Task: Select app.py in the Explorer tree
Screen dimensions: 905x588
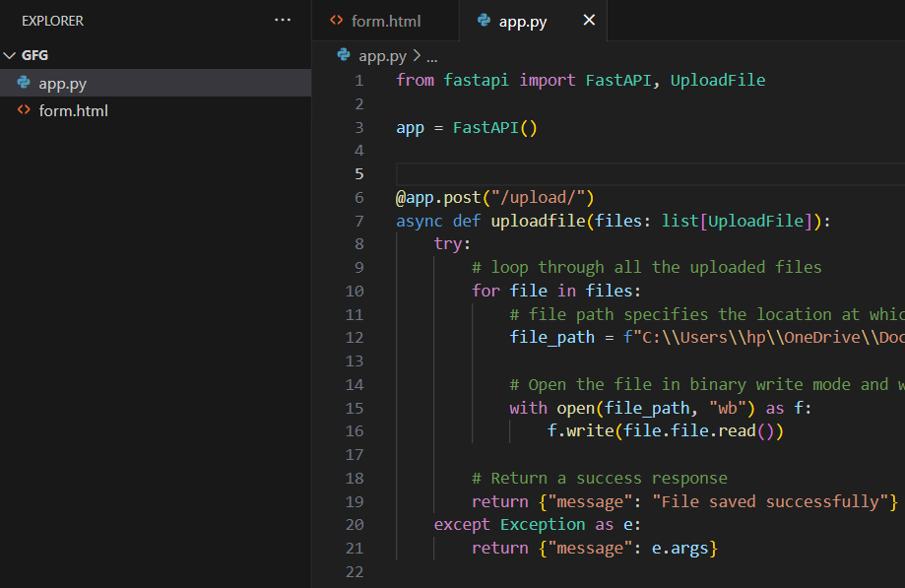Action: 63,84
